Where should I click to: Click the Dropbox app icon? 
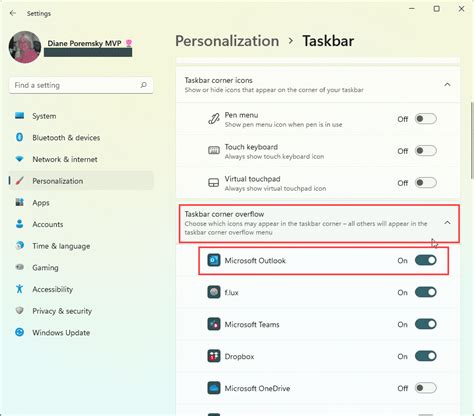pos(214,356)
